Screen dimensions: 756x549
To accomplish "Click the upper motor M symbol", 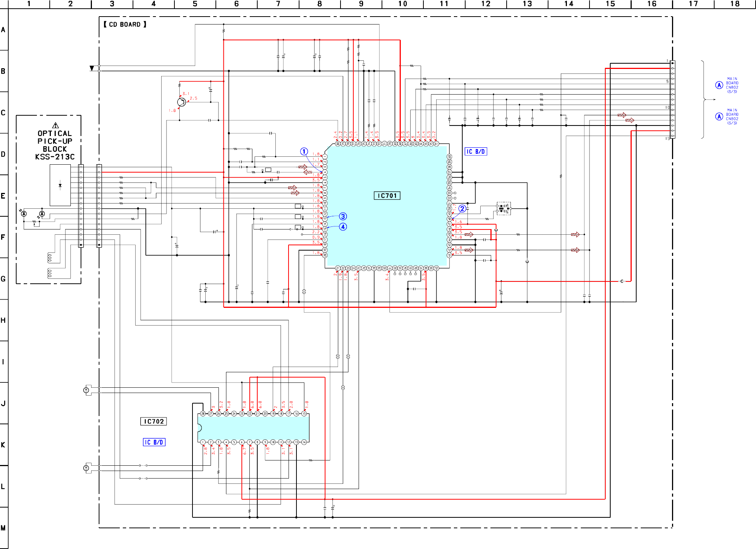I will click(x=86, y=390).
